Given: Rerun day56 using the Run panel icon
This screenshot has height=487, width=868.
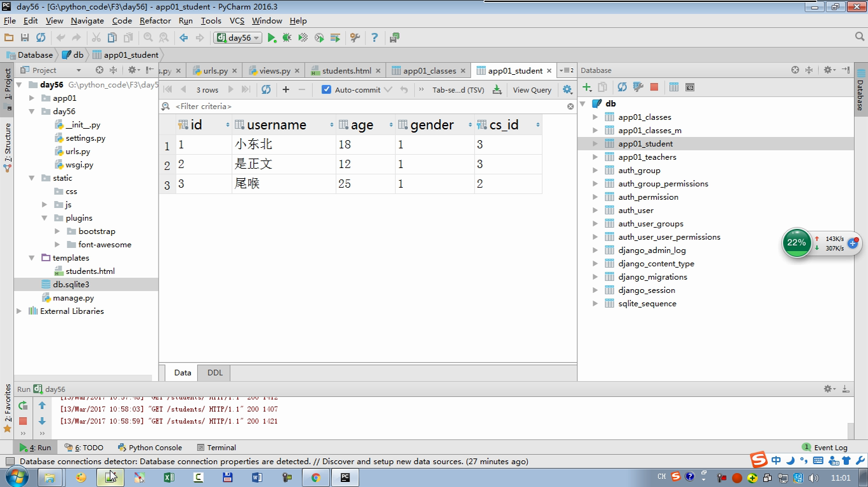Looking at the screenshot, I should coord(23,406).
